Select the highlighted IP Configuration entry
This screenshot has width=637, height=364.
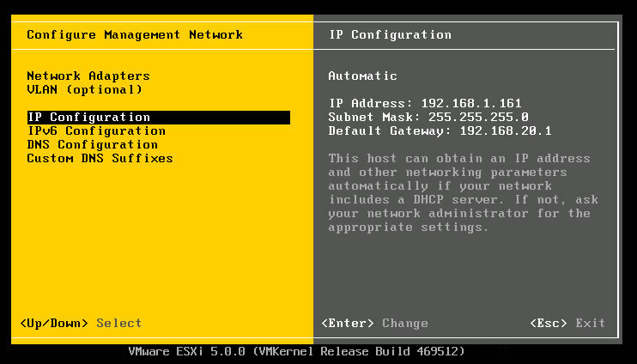click(x=159, y=118)
